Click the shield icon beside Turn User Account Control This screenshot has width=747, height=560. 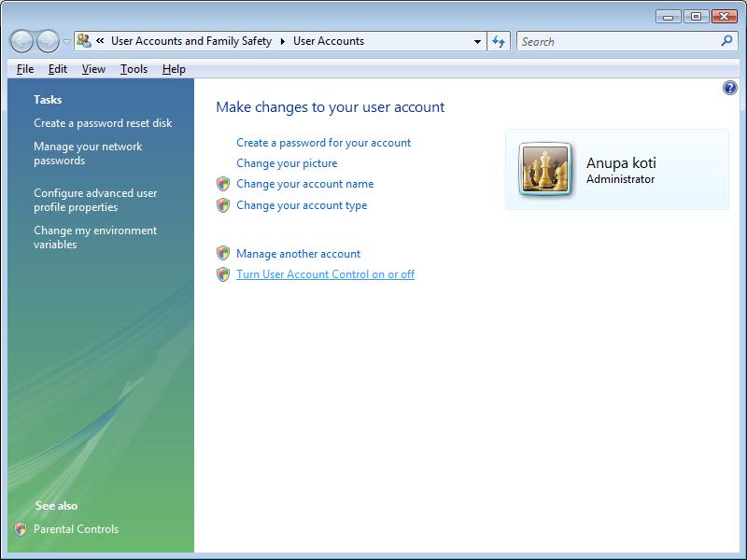coord(222,273)
